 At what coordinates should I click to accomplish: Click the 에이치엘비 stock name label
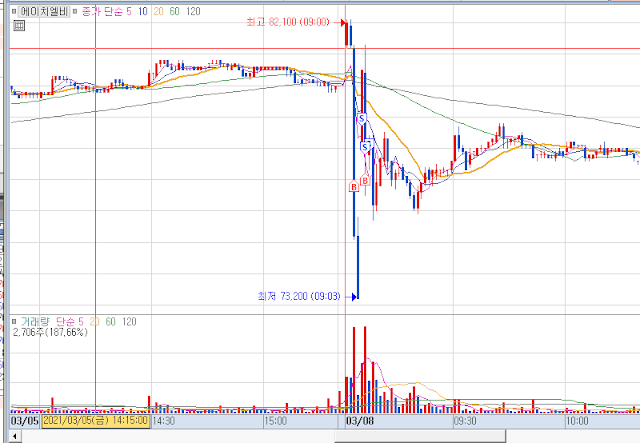[44, 11]
